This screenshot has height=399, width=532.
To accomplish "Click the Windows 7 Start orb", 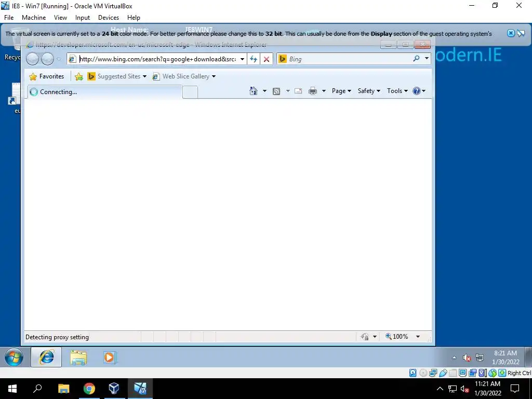I will click(x=14, y=357).
